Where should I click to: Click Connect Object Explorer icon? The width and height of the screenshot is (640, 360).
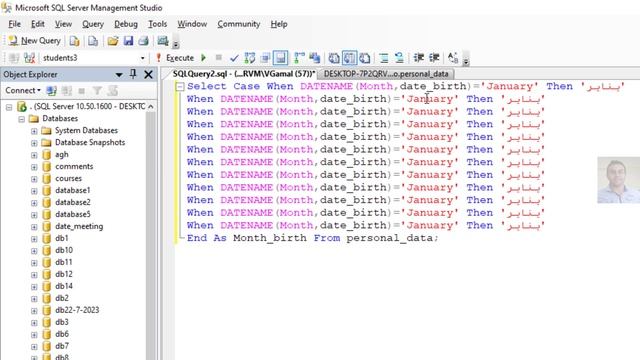point(51,91)
